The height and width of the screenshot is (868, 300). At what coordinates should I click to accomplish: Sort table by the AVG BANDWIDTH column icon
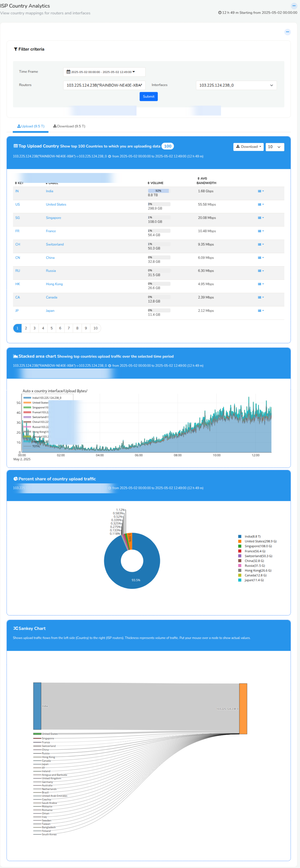[198, 178]
